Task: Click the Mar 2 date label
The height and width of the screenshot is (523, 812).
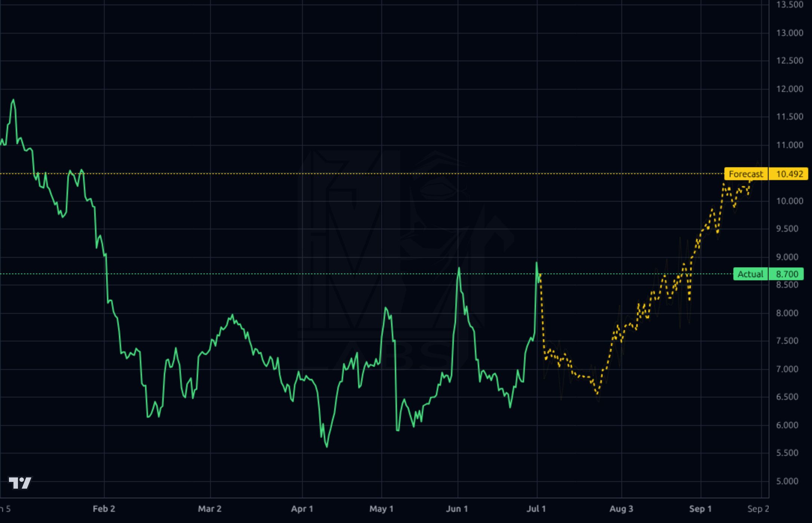Action: click(x=210, y=509)
